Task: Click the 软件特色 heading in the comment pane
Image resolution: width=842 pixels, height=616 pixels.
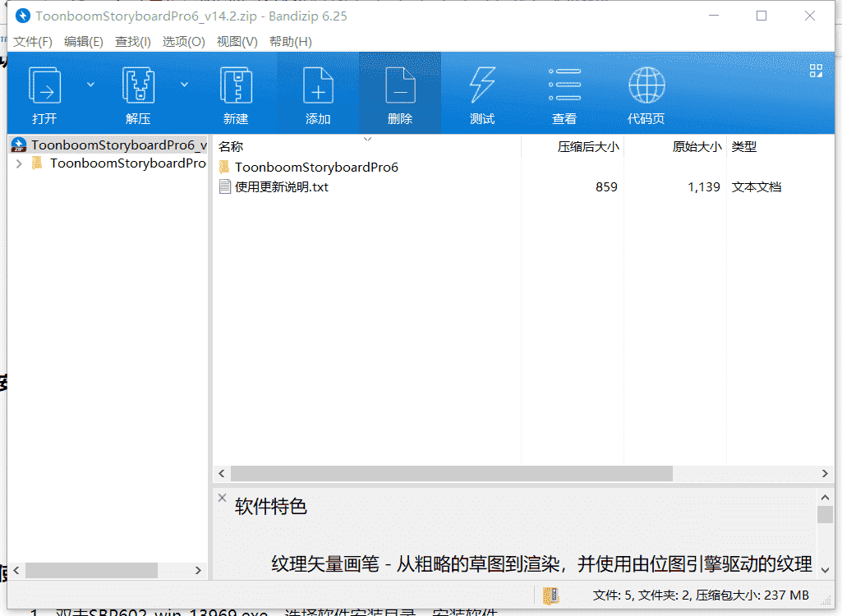Action: pyautogui.click(x=270, y=507)
